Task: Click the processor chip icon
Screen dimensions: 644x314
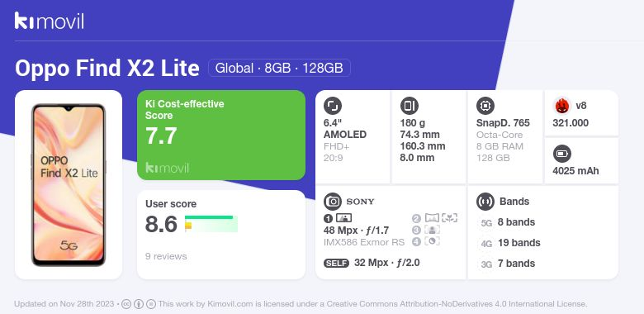Action: click(485, 106)
